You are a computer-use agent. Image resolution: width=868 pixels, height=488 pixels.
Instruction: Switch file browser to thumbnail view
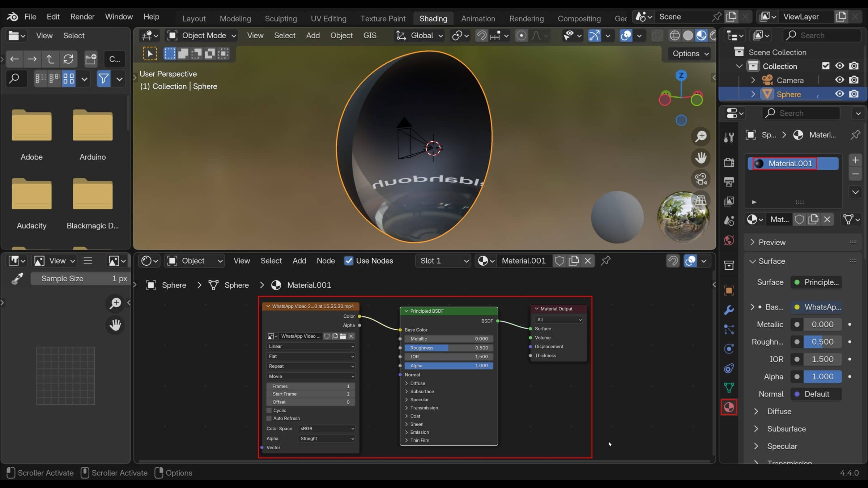point(68,78)
